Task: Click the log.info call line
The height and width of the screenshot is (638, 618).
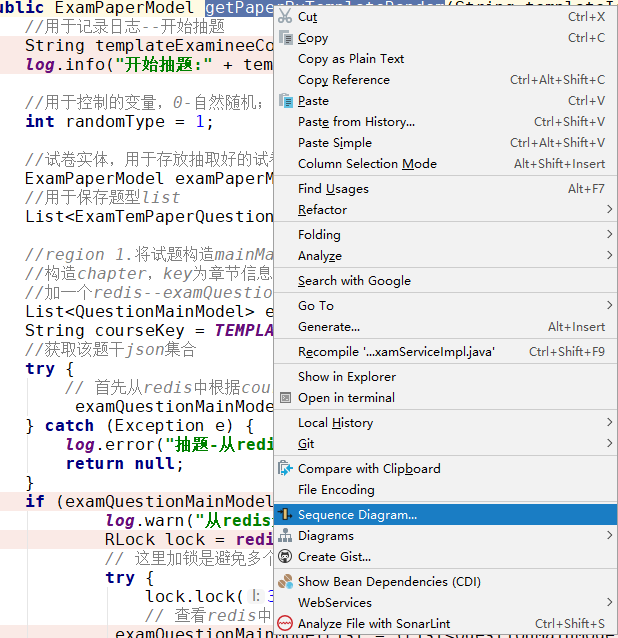Action: click(149, 64)
